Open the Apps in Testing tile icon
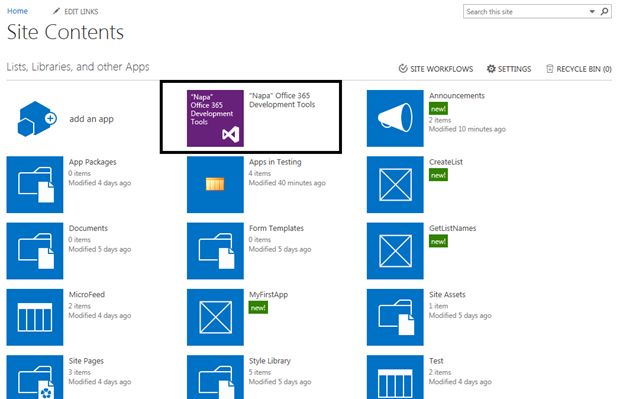 click(215, 184)
